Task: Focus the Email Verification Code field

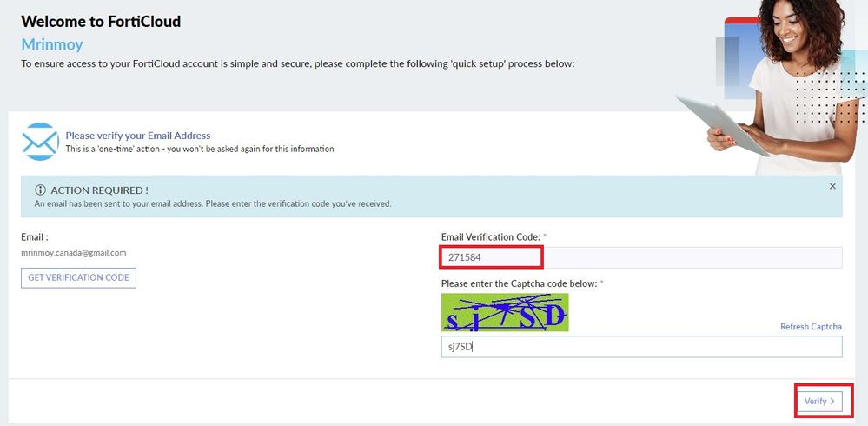Action: tap(641, 257)
